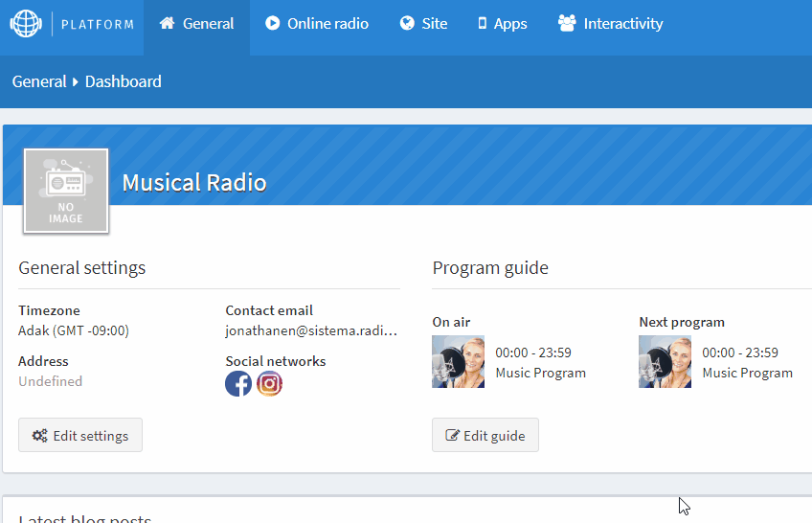Click the Musical Radio title

[x=194, y=183]
